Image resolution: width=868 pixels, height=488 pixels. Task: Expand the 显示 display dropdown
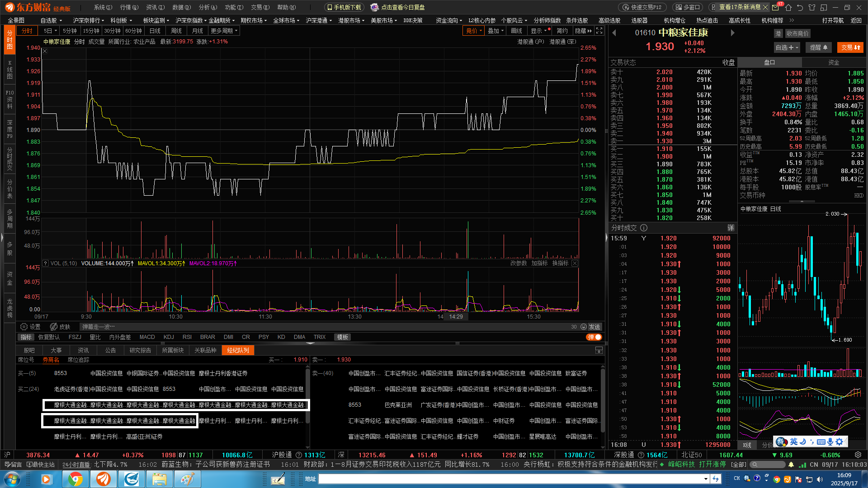(x=540, y=31)
